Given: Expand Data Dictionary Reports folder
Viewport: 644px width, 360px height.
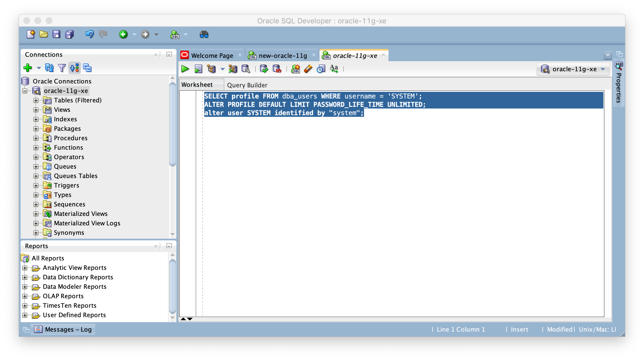Looking at the screenshot, I should [25, 277].
